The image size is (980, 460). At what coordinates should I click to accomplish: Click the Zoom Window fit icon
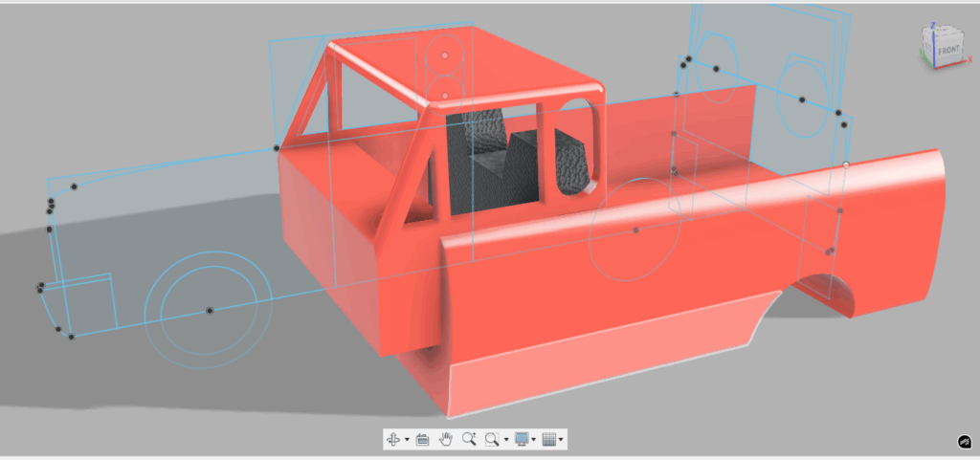pos(492,439)
